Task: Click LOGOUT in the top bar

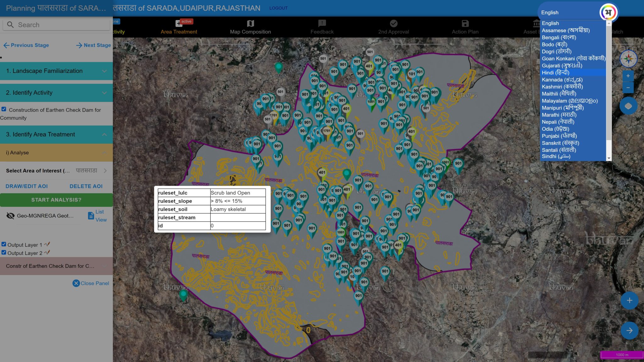Action: [x=278, y=8]
